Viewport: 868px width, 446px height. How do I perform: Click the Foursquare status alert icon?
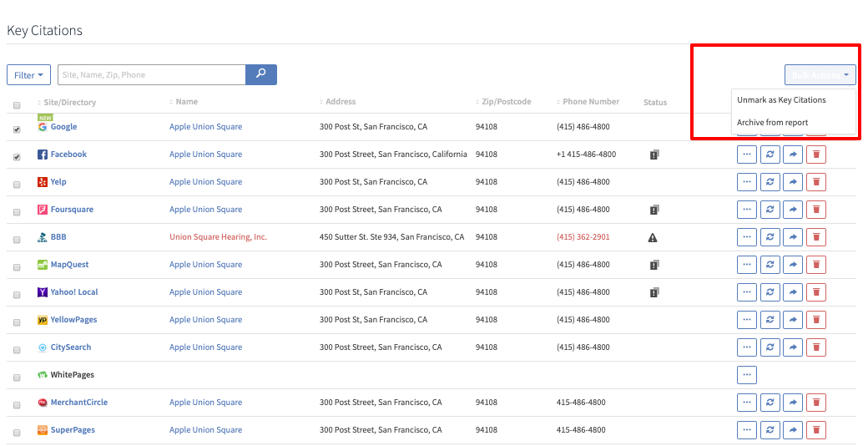click(x=654, y=210)
